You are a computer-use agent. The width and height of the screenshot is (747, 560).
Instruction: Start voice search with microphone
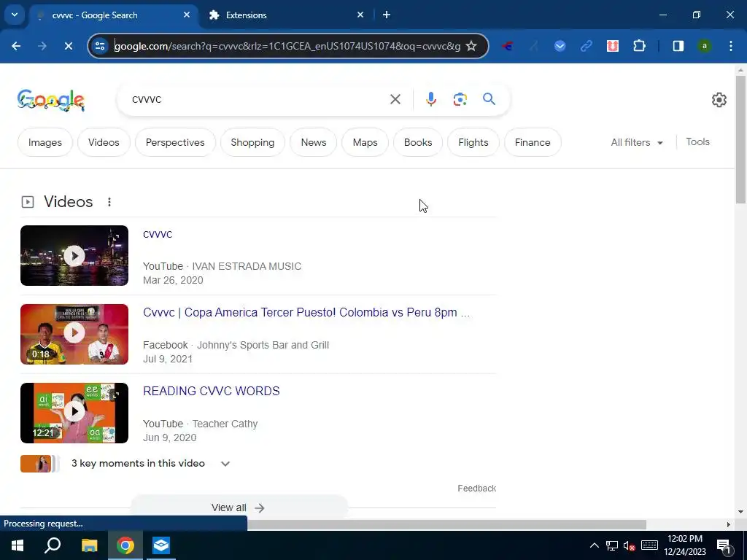pos(431,99)
